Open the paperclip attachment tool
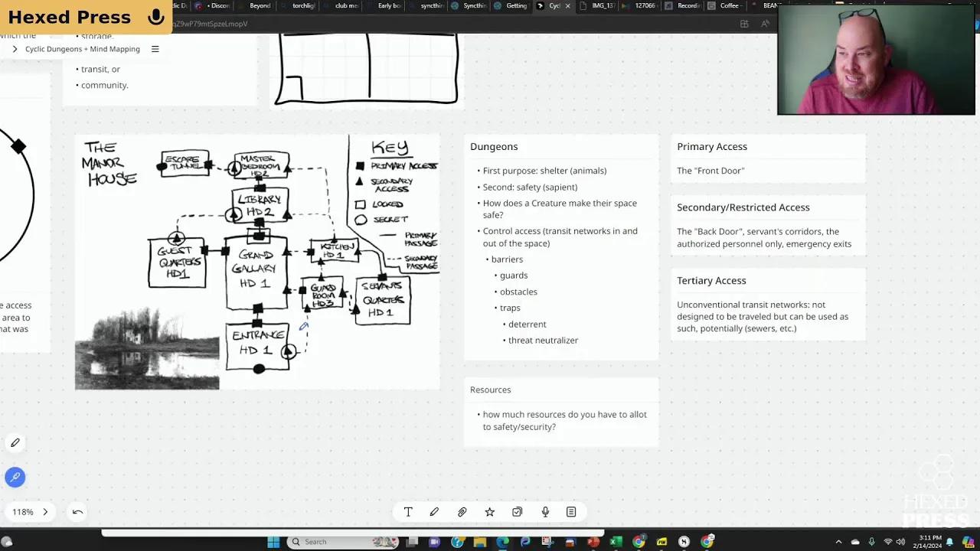The width and height of the screenshot is (980, 551). (x=462, y=511)
